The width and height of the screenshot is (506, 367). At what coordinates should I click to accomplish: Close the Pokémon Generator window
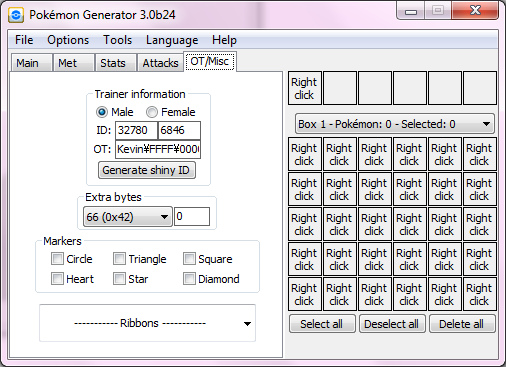pyautogui.click(x=475, y=11)
